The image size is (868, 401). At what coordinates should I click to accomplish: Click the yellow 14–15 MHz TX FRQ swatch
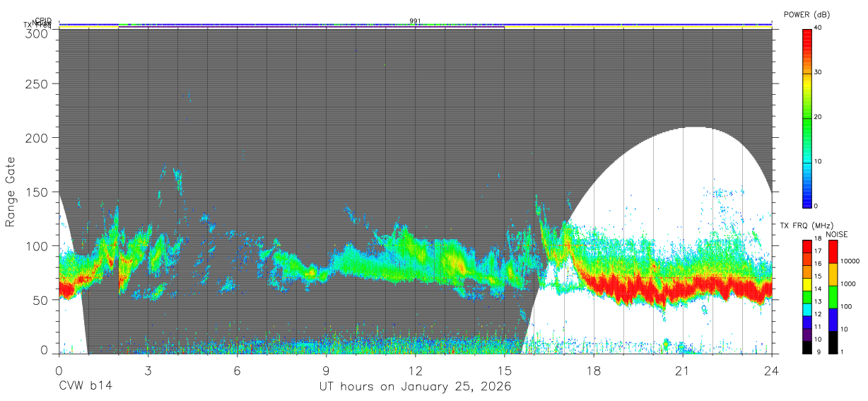[x=807, y=285]
